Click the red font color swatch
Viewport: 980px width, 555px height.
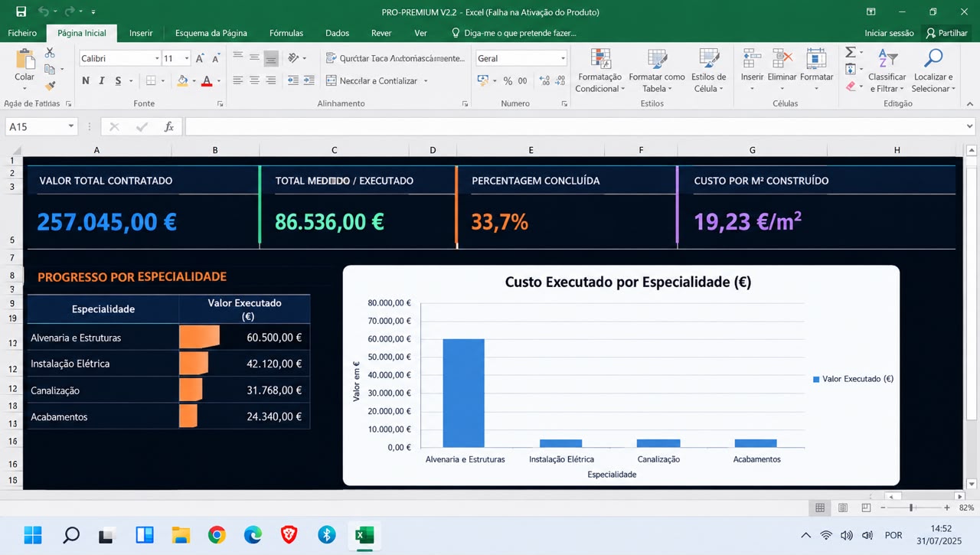tap(206, 80)
